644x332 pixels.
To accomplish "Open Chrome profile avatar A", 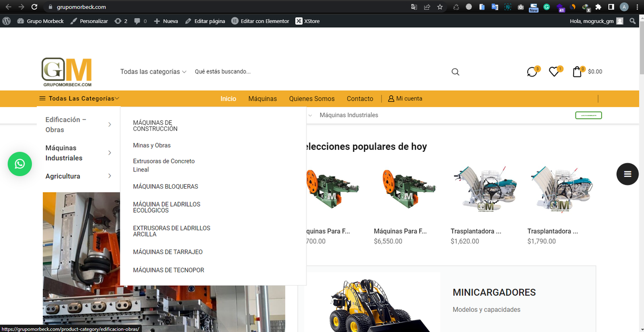I will click(624, 7).
